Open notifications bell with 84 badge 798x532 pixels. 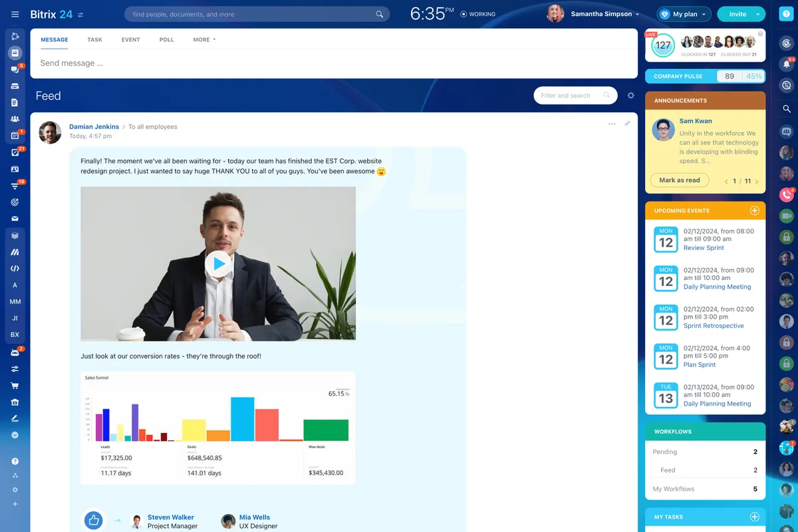787,65
